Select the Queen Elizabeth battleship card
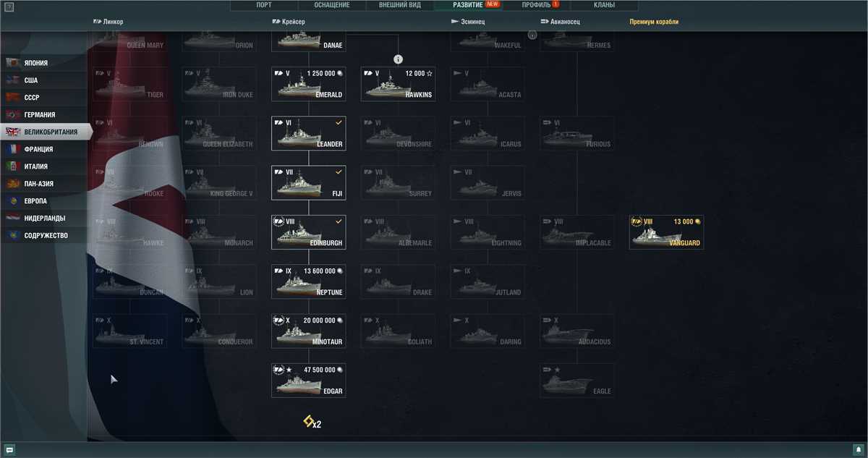 tap(219, 133)
